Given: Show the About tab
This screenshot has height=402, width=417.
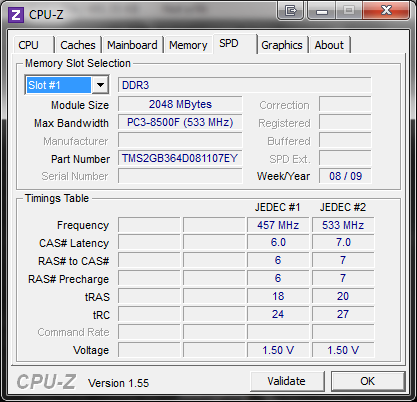Looking at the screenshot, I should 329,45.
